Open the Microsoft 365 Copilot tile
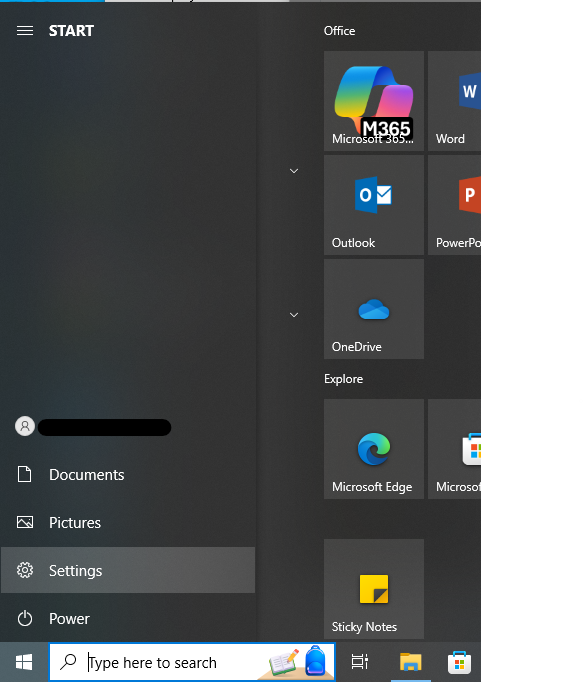The image size is (583, 682). (x=374, y=101)
